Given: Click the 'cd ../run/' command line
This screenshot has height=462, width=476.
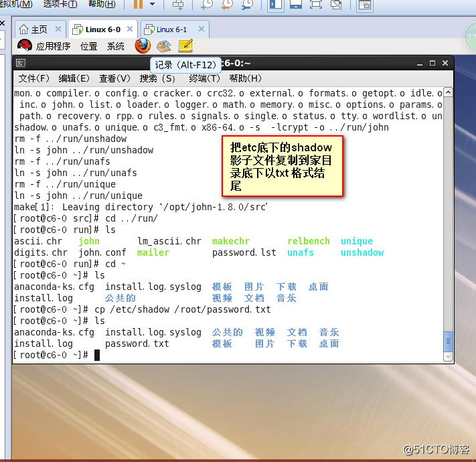Looking at the screenshot, I should 131,218.
